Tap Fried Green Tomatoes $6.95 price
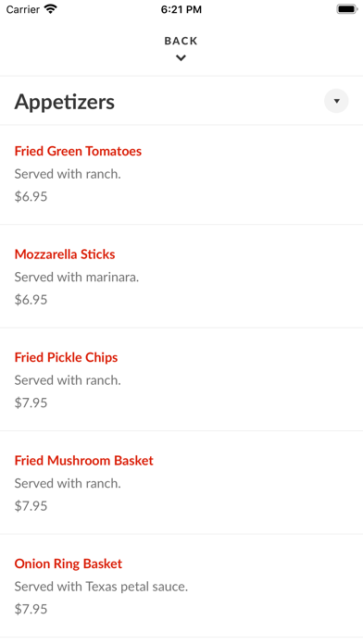The height and width of the screenshot is (644, 363). (x=31, y=196)
